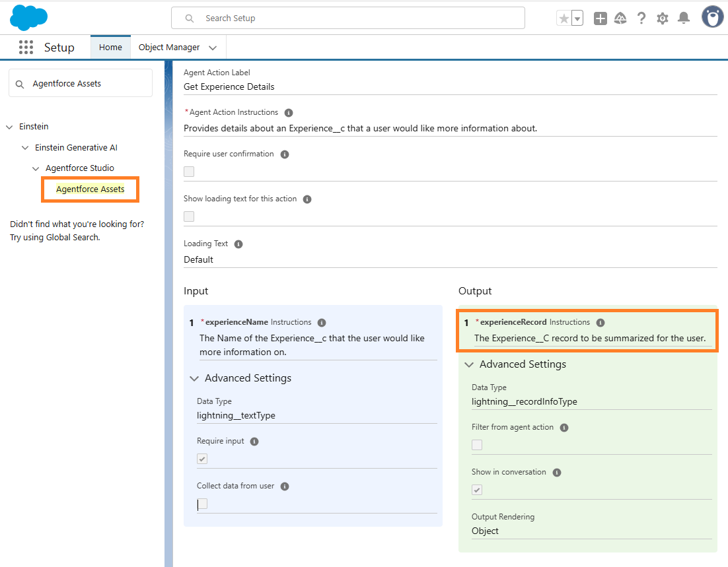Click the Setup app name label
Image resolution: width=728 pixels, height=567 pixels.
pyautogui.click(x=59, y=48)
